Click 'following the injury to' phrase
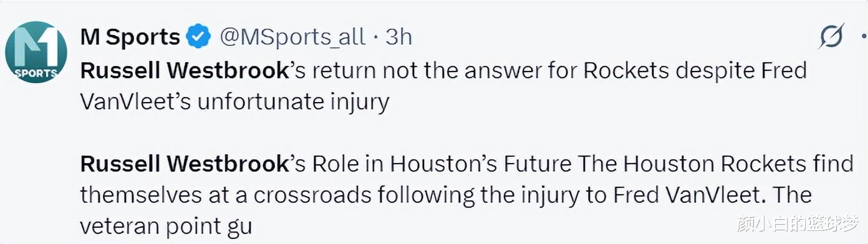Image resolution: width=868 pixels, height=244 pixels. (492, 195)
